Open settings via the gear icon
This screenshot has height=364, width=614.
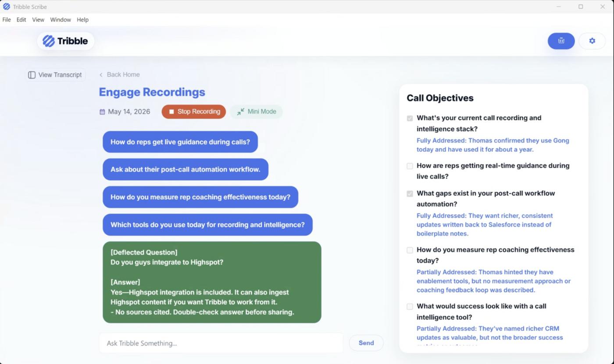[592, 41]
